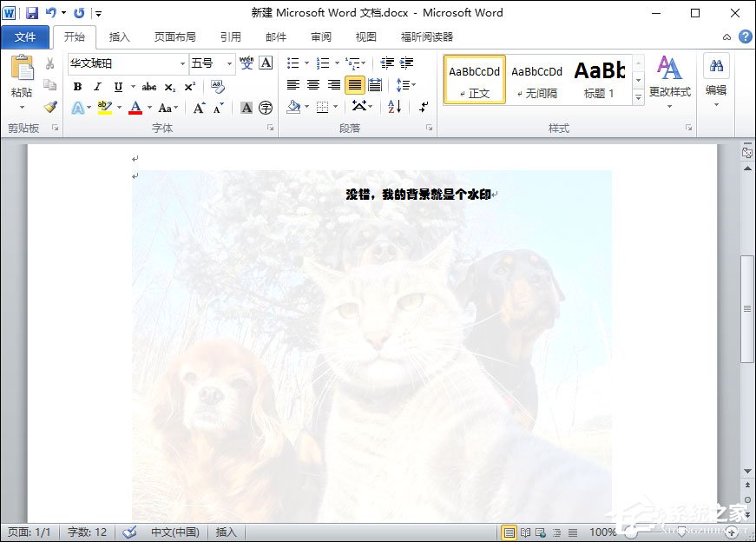Activate the numbered list

(x=322, y=62)
